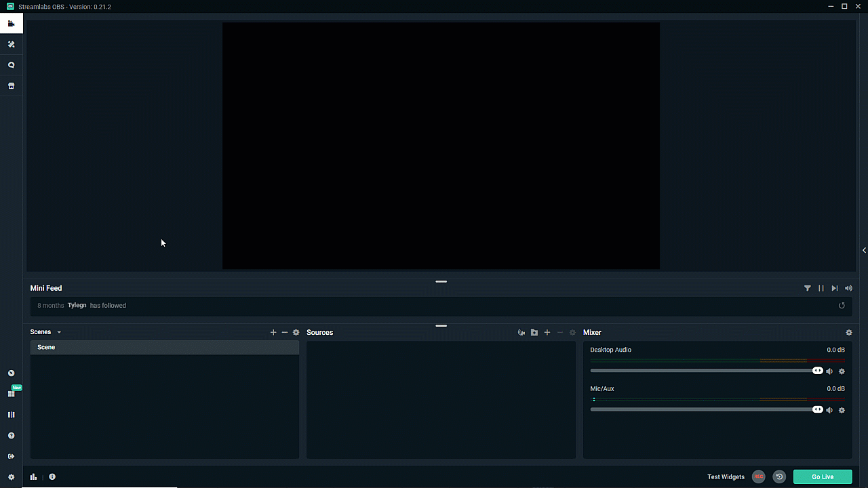Open the Mixer panel settings gear
868x488 pixels.
pos(848,333)
